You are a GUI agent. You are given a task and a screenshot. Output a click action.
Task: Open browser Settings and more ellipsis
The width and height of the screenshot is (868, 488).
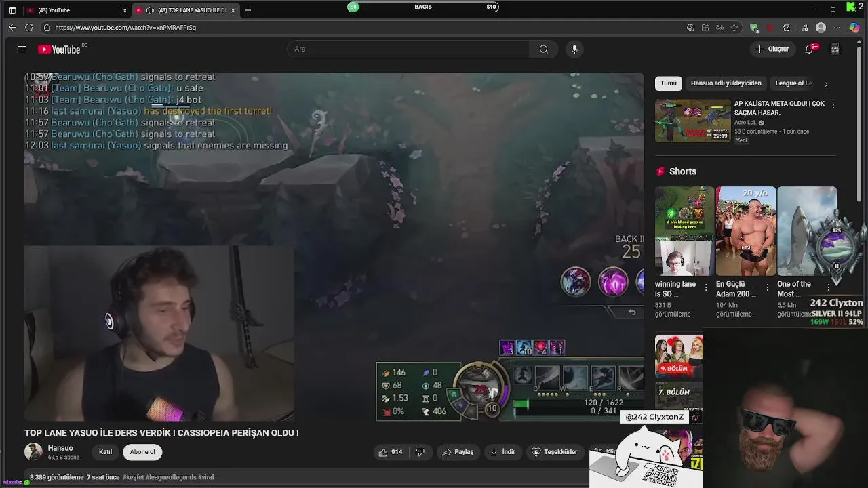[837, 28]
